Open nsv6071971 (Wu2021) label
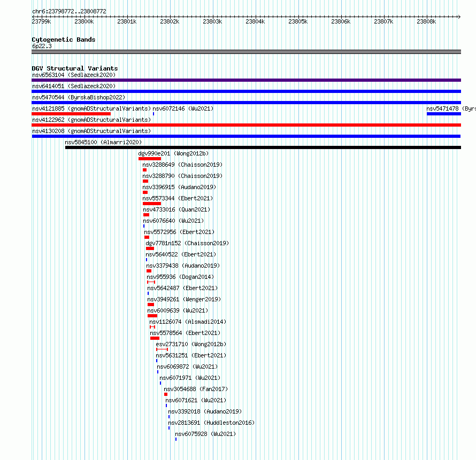 tap(190, 378)
